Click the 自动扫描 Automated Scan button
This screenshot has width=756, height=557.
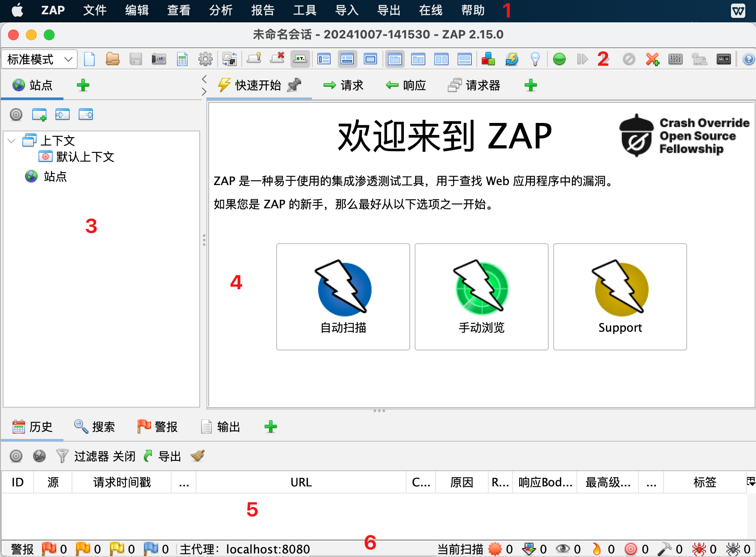(x=343, y=297)
